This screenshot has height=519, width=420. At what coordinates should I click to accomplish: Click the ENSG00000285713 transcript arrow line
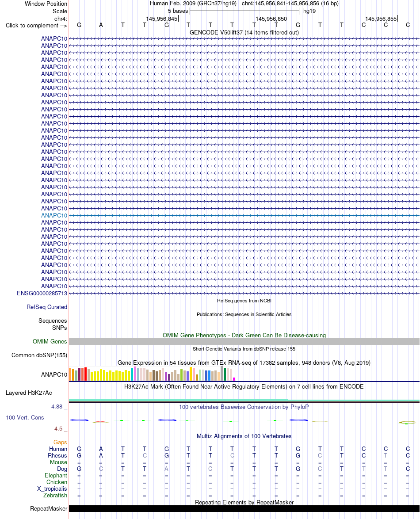click(244, 293)
